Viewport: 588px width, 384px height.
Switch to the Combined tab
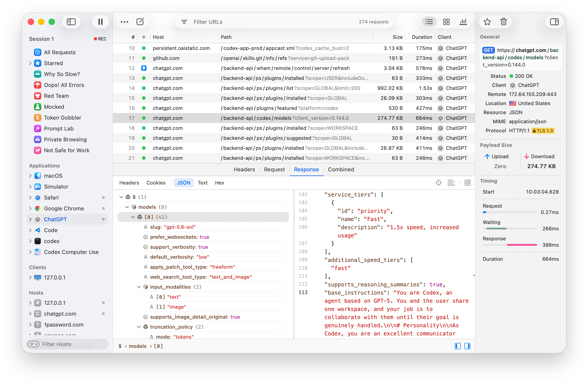coord(341,169)
